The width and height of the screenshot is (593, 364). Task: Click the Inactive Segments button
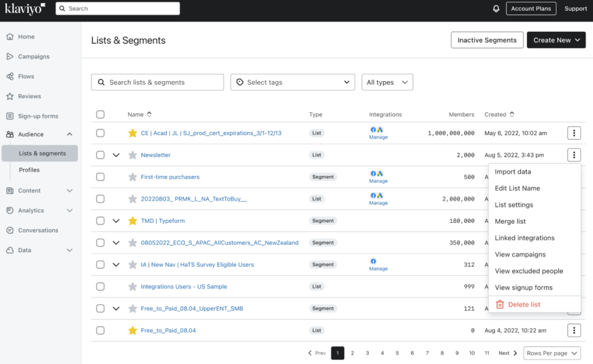coord(487,40)
